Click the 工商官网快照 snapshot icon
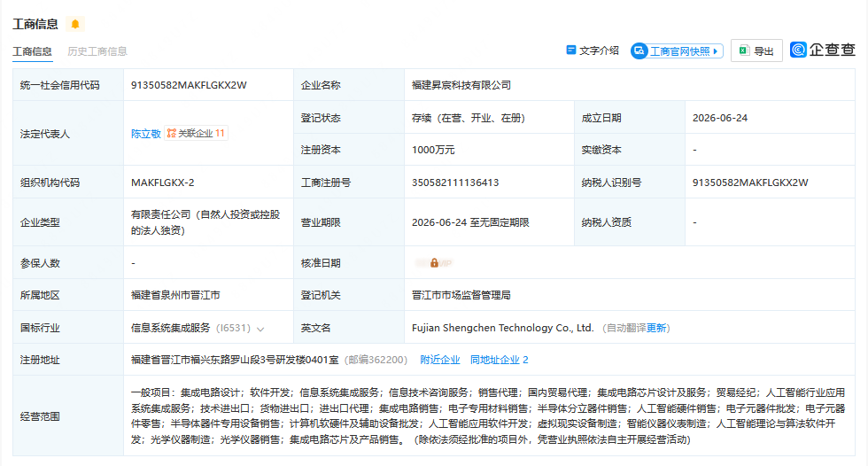 tap(639, 50)
